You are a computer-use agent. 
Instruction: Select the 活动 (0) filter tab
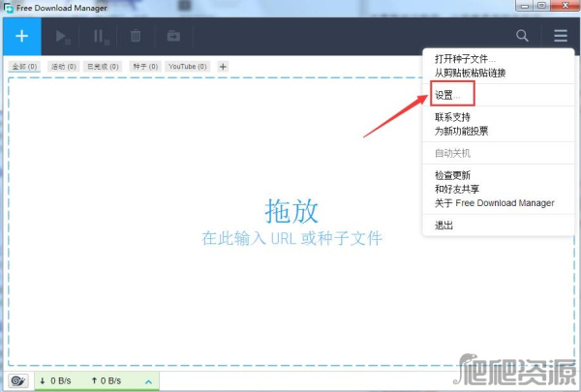pyautogui.click(x=63, y=67)
